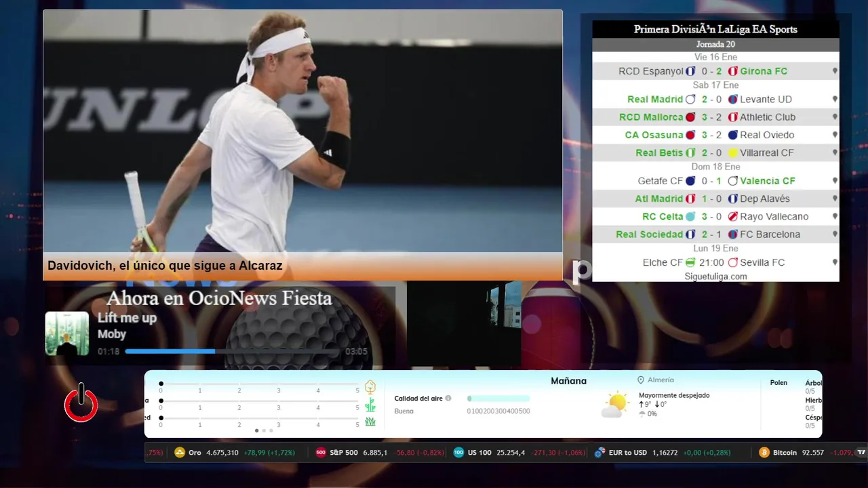Click the Polen section label
Screen dimensions: 868x488
pyautogui.click(x=778, y=383)
